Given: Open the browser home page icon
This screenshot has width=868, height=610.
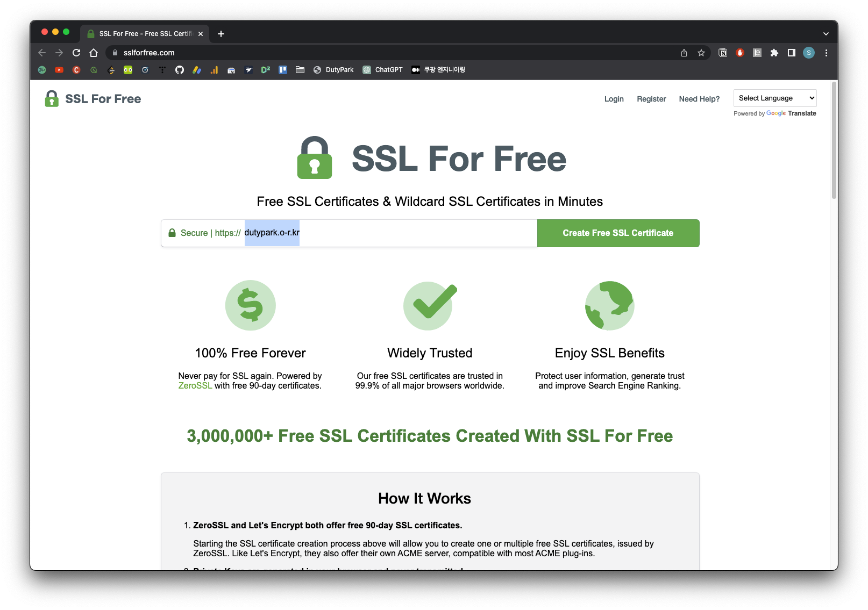Looking at the screenshot, I should 94,53.
